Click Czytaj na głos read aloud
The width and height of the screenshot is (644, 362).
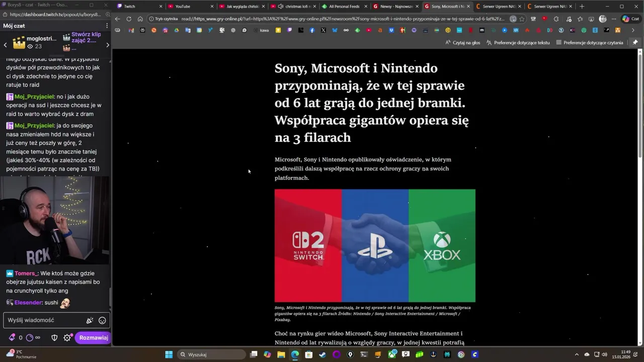click(463, 43)
